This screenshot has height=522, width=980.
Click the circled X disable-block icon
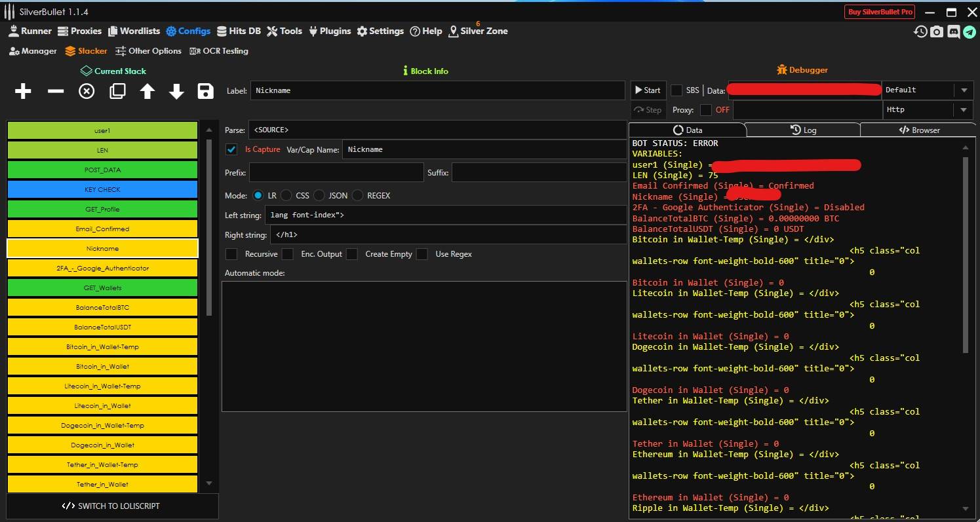coord(87,91)
